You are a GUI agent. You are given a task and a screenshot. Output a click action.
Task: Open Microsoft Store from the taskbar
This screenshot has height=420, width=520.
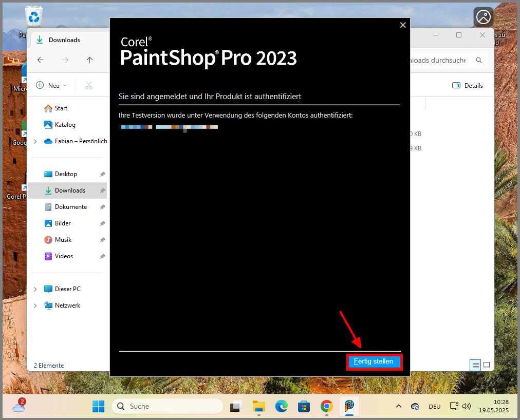304,406
